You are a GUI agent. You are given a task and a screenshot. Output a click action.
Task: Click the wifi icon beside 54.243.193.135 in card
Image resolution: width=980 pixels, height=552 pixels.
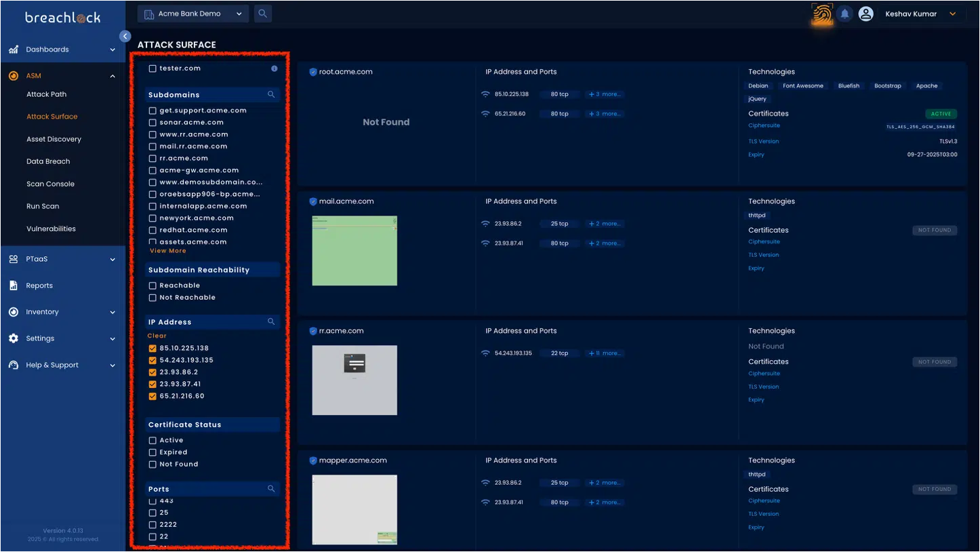485,353
